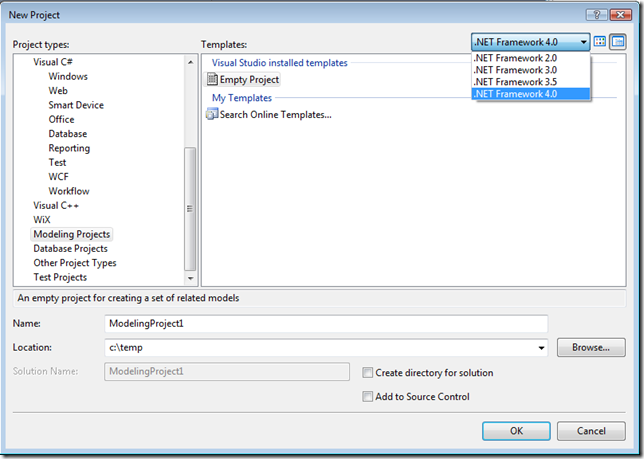
Task: Select Database Projects node
Action: [70, 248]
